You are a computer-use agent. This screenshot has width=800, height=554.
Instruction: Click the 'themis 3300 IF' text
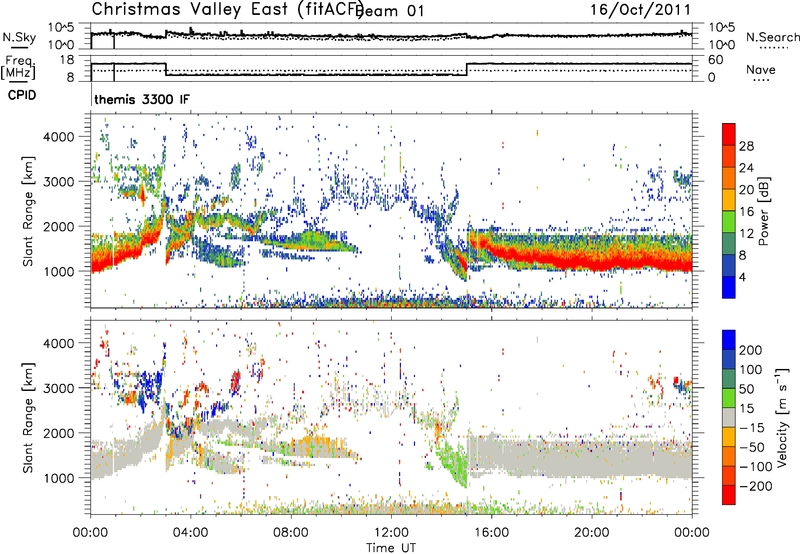[x=141, y=99]
